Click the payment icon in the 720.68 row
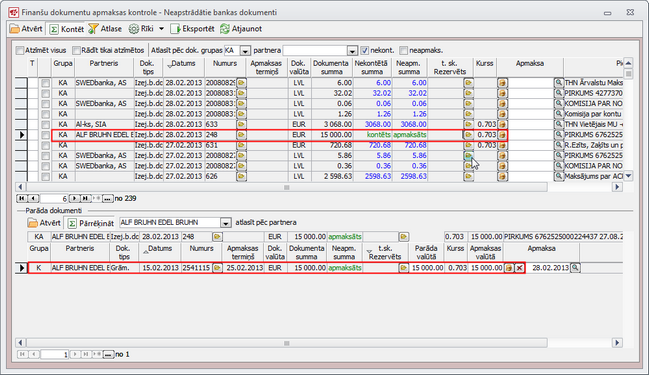This screenshot has height=375, width=649. [x=502, y=145]
